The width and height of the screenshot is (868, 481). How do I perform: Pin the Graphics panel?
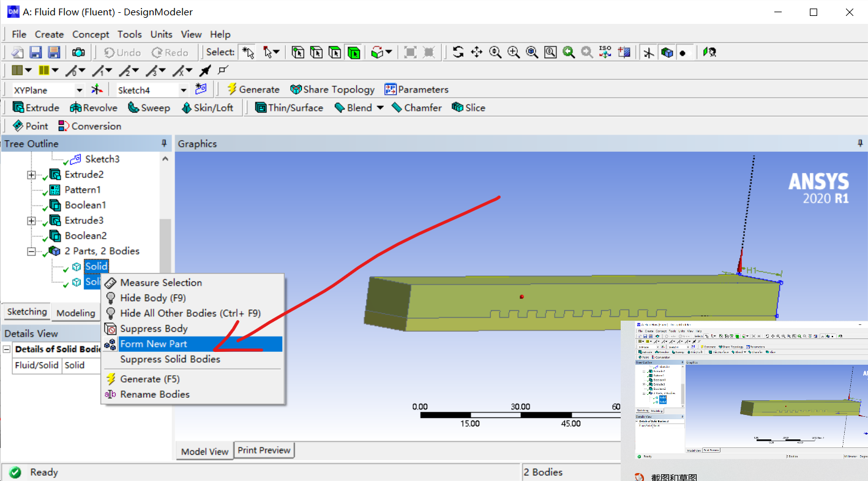(x=861, y=143)
